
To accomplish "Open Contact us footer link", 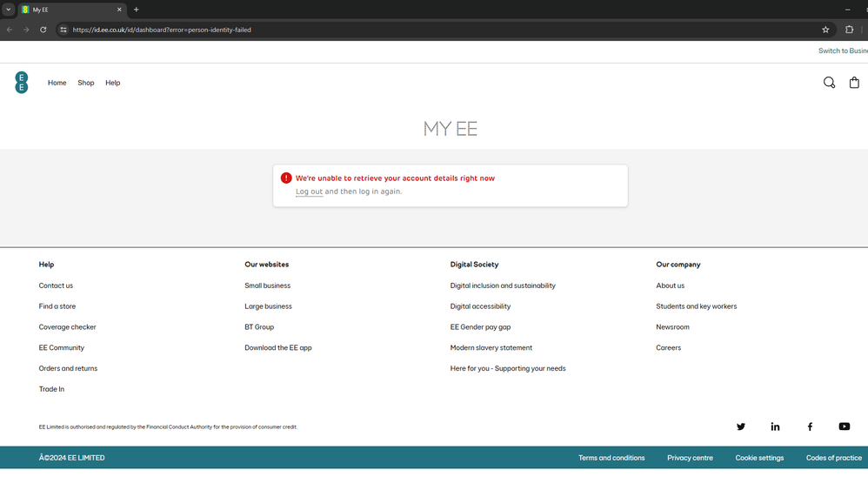I will point(56,285).
